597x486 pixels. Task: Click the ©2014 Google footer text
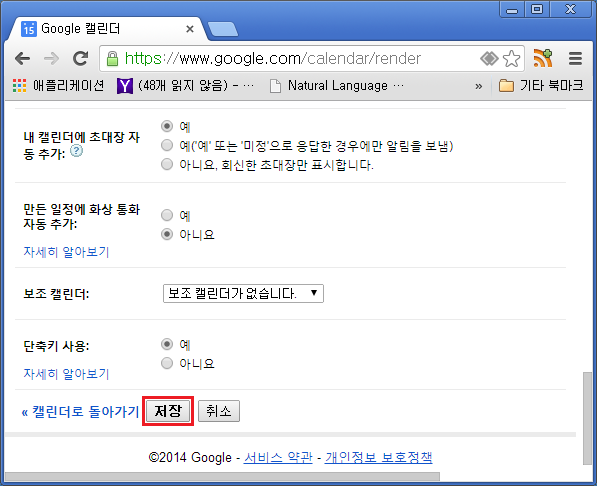[x=190, y=457]
